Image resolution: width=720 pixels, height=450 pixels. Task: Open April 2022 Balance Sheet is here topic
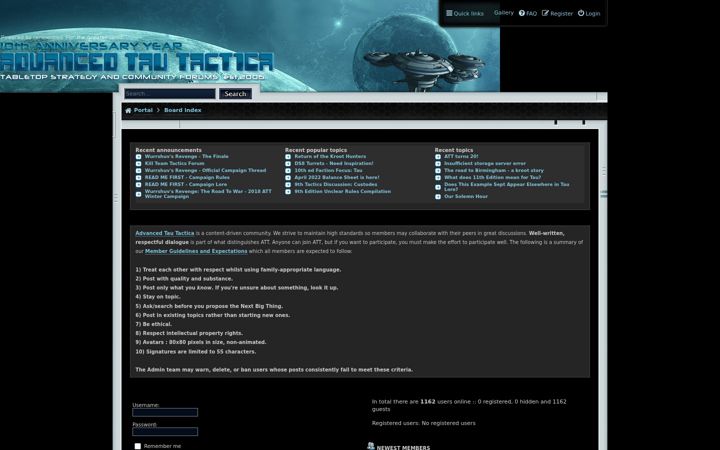[337, 178]
